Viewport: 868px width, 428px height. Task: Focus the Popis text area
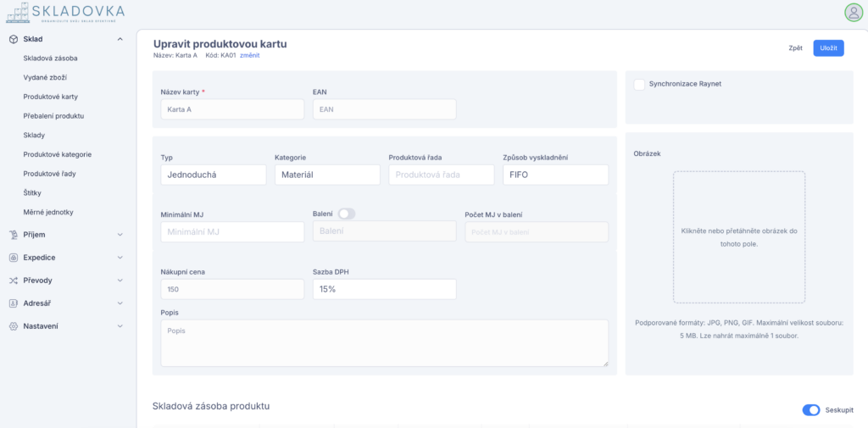click(x=384, y=342)
